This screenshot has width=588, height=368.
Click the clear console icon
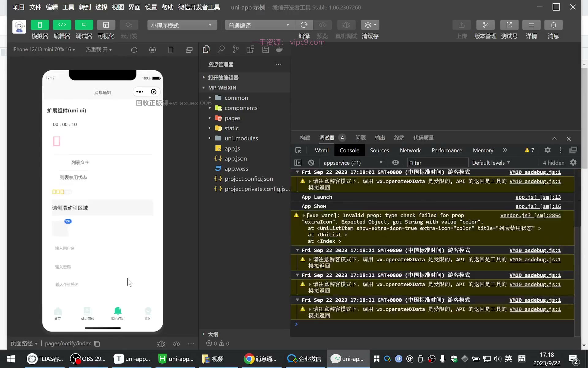tap(311, 163)
